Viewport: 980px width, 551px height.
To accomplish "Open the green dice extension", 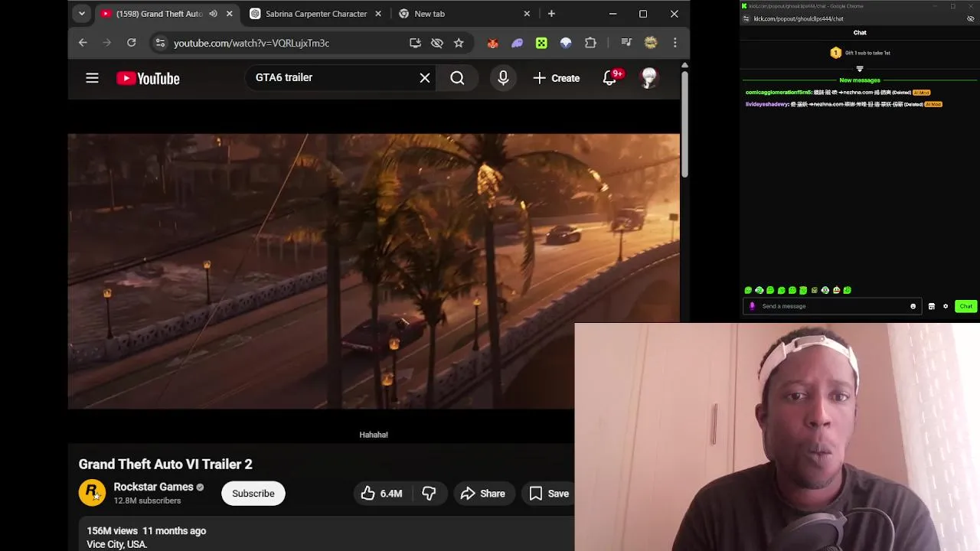I will (x=541, y=43).
